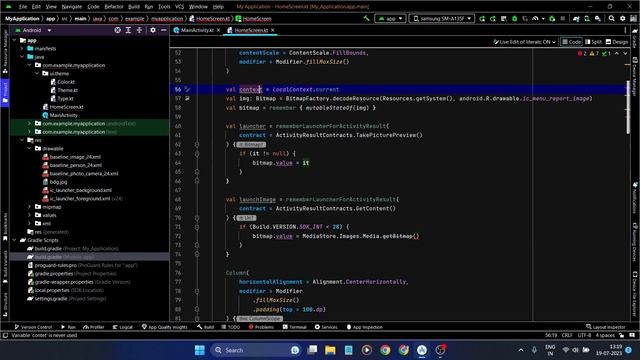
Task: Click the Select Opened File target icon
Action: coord(118,30)
